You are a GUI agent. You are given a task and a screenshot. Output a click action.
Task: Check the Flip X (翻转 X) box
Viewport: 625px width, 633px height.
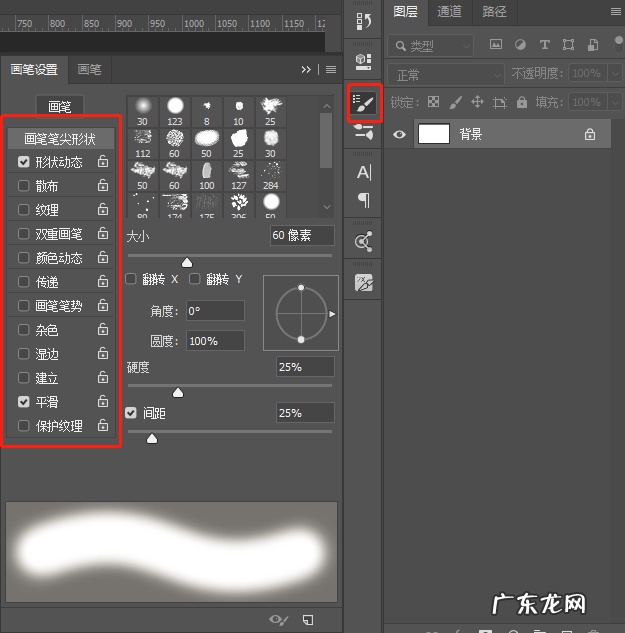[131, 279]
